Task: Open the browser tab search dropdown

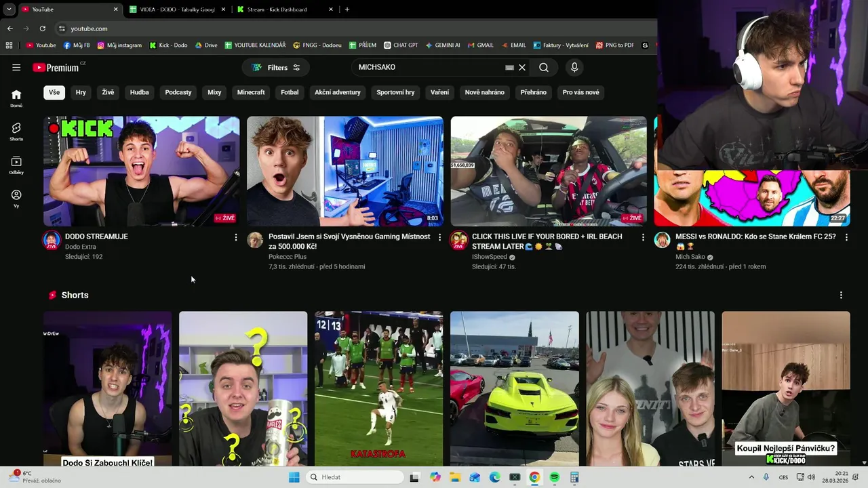Action: [9, 9]
